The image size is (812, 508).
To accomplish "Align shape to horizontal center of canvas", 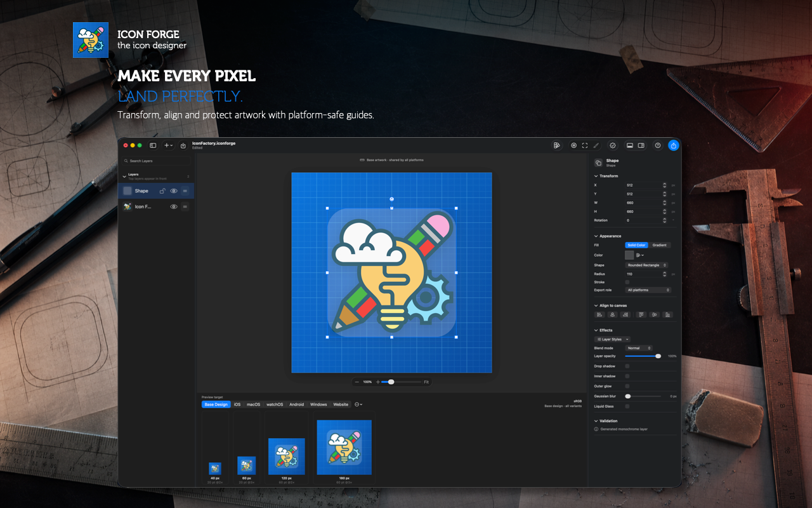I will tap(612, 314).
